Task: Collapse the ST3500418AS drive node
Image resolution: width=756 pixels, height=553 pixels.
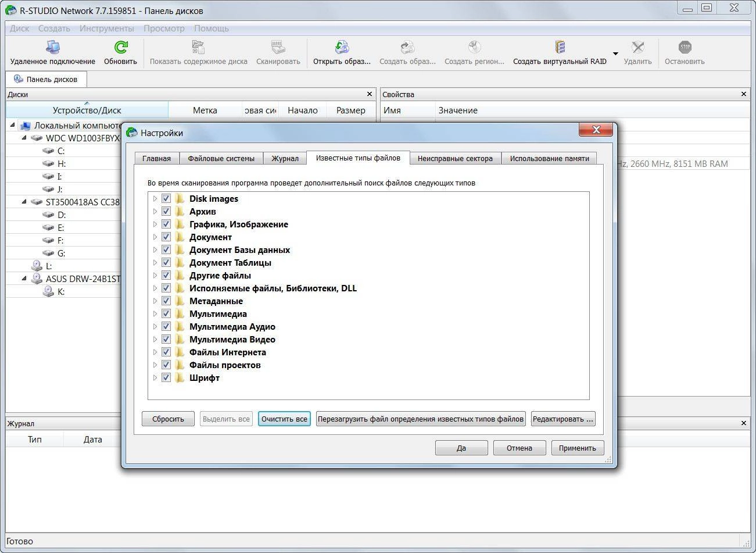Action: pyautogui.click(x=24, y=202)
